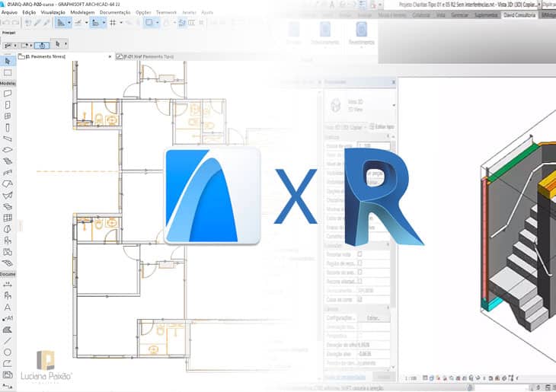Activate the Wall tool in toolbox
The image size is (556, 392).
click(8, 94)
